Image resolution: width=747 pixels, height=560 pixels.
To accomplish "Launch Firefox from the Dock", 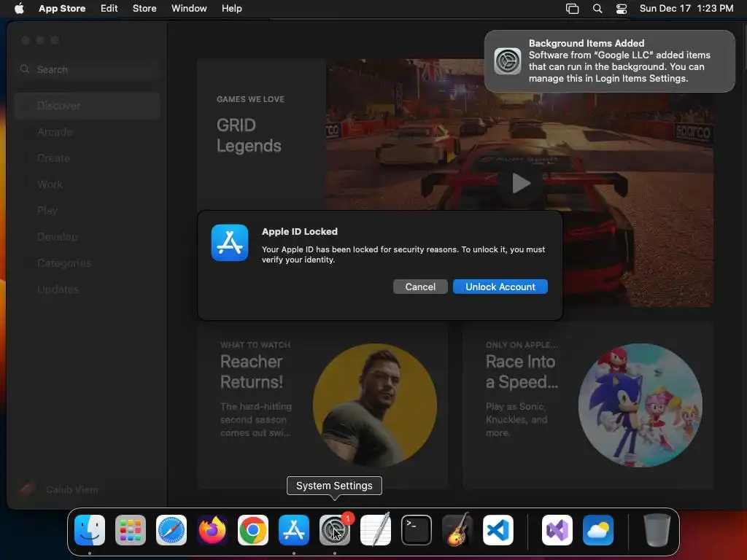I will click(212, 530).
